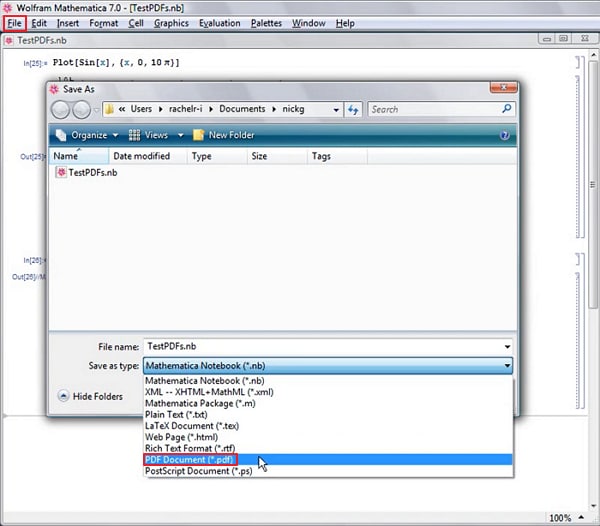Click the Forward navigation arrow in Save As

pos(82,110)
